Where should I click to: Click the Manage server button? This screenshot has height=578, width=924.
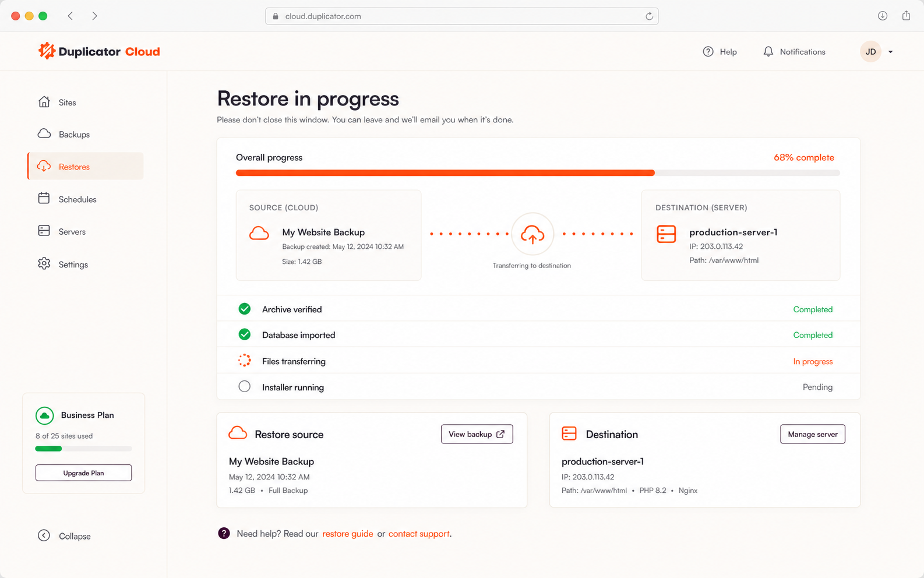(x=812, y=434)
